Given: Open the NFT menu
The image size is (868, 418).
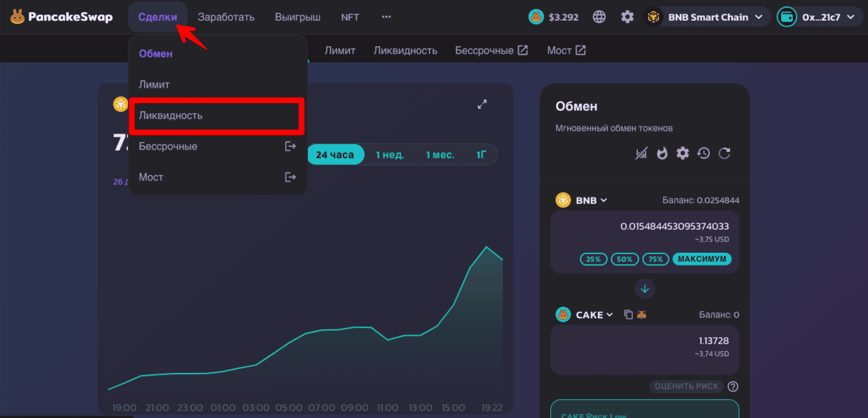Looking at the screenshot, I should pos(350,17).
